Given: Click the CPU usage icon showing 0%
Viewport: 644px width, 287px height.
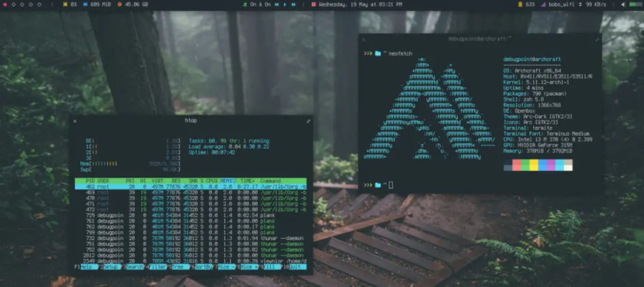Looking at the screenshot, I should (x=66, y=5).
